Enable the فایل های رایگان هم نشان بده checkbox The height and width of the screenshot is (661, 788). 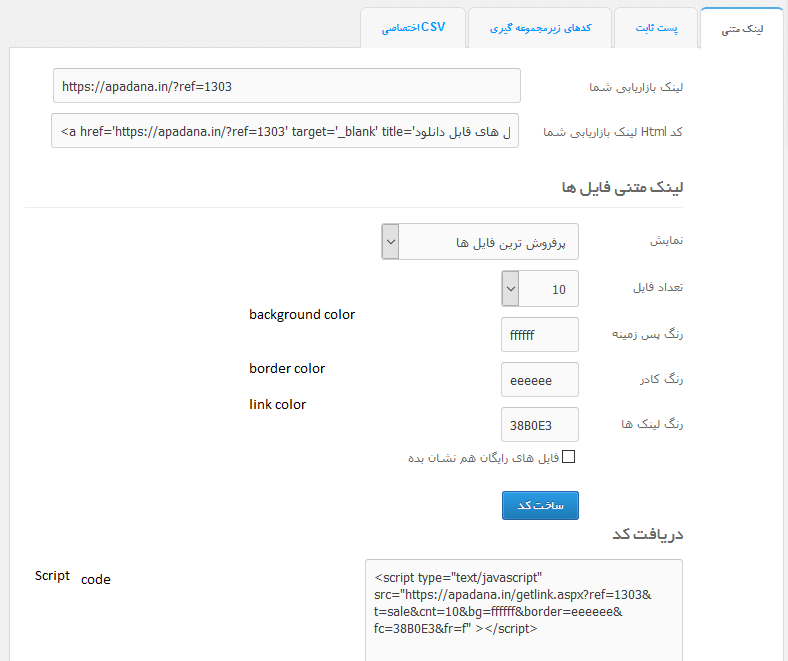568,456
